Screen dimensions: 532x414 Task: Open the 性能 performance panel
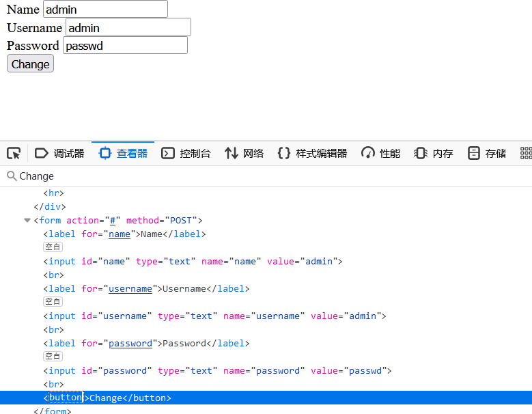(381, 153)
